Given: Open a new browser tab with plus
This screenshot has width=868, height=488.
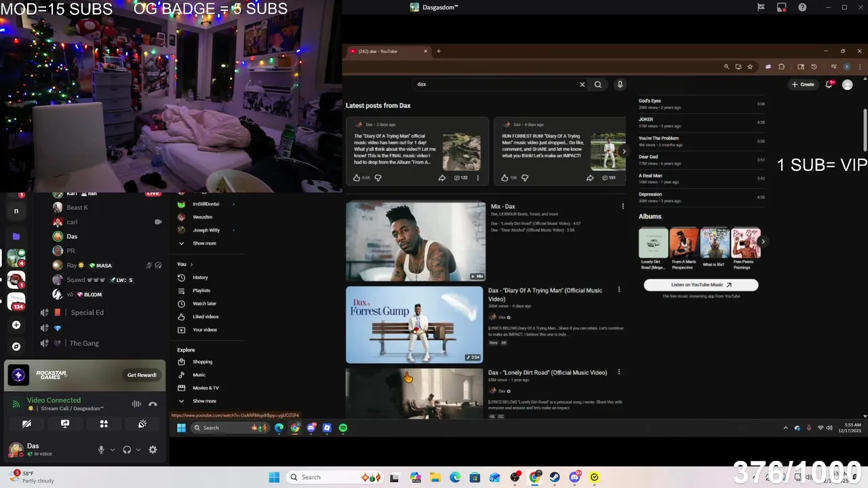Looking at the screenshot, I should [438, 52].
